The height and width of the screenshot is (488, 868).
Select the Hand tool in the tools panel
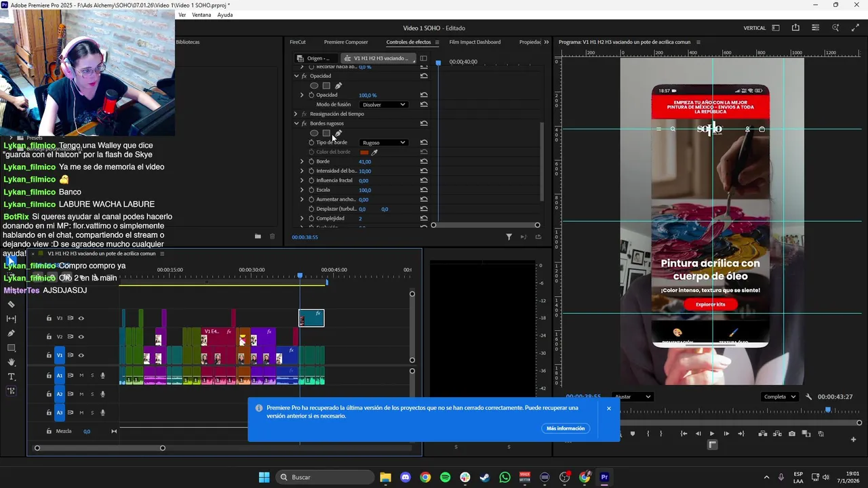click(11, 362)
